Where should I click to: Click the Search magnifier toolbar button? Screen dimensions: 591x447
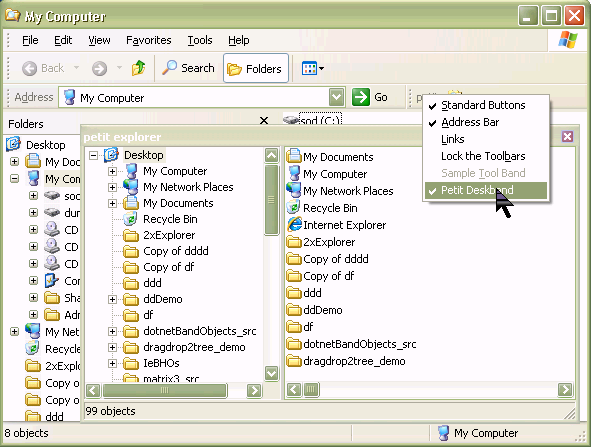(x=188, y=68)
